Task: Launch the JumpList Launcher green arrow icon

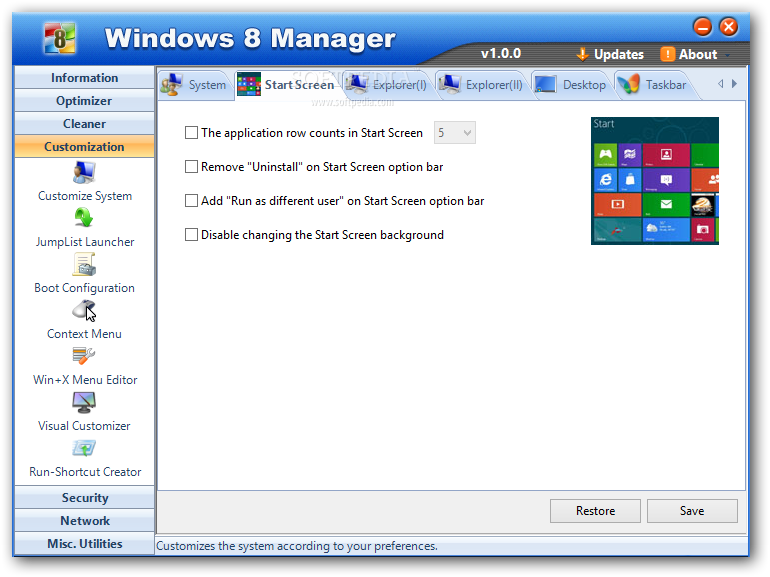Action: click(x=84, y=218)
